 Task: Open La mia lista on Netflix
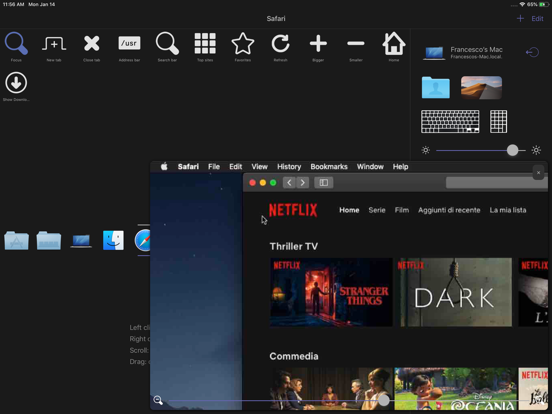[x=508, y=210]
